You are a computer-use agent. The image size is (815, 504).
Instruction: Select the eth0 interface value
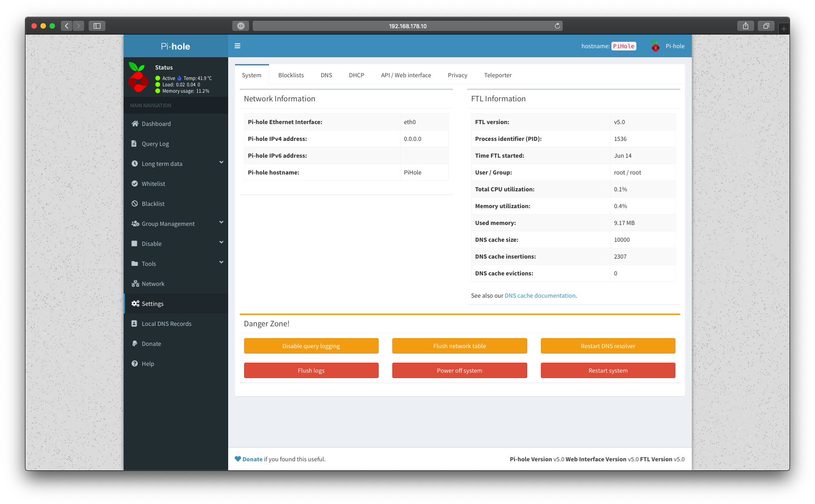(x=410, y=122)
